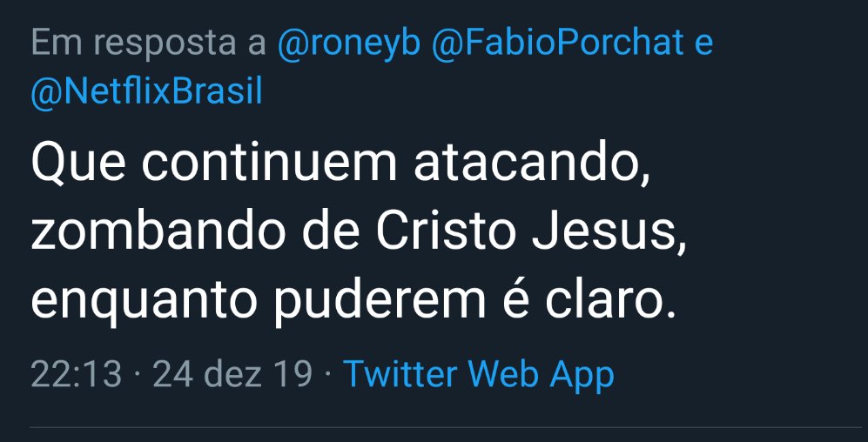This screenshot has height=442, width=868.
Task: Click the Twitter Web App source link
Action: (479, 374)
